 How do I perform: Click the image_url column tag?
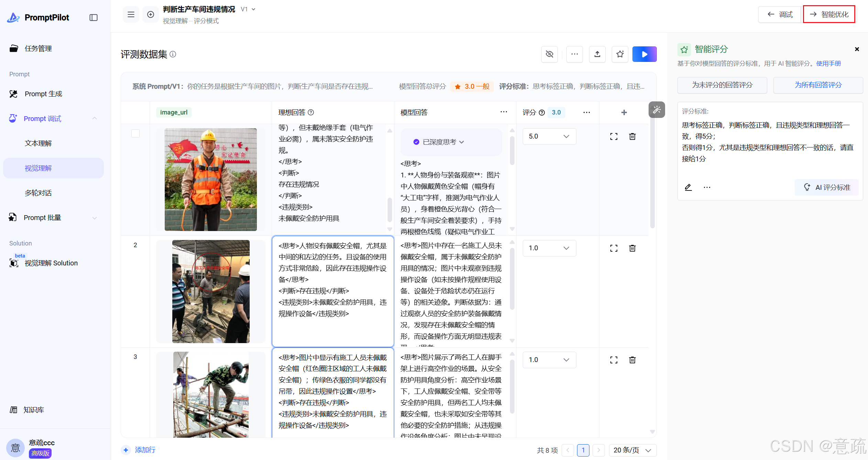174,112
